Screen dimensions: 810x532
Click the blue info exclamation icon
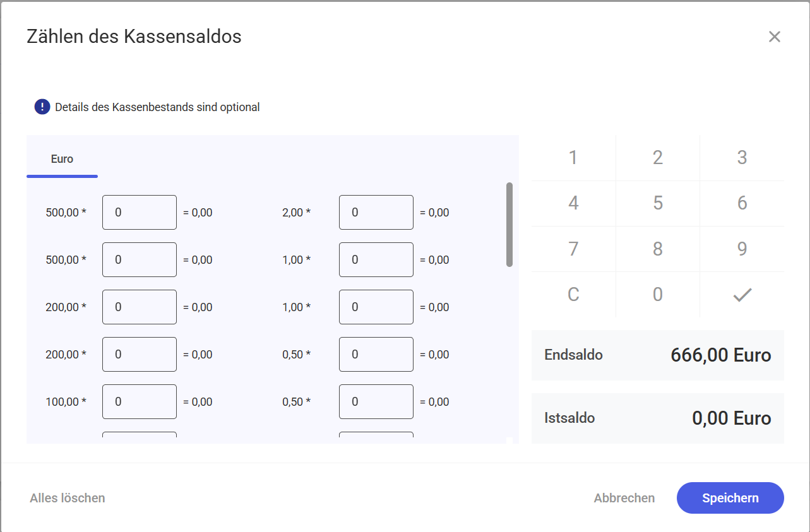click(x=42, y=107)
